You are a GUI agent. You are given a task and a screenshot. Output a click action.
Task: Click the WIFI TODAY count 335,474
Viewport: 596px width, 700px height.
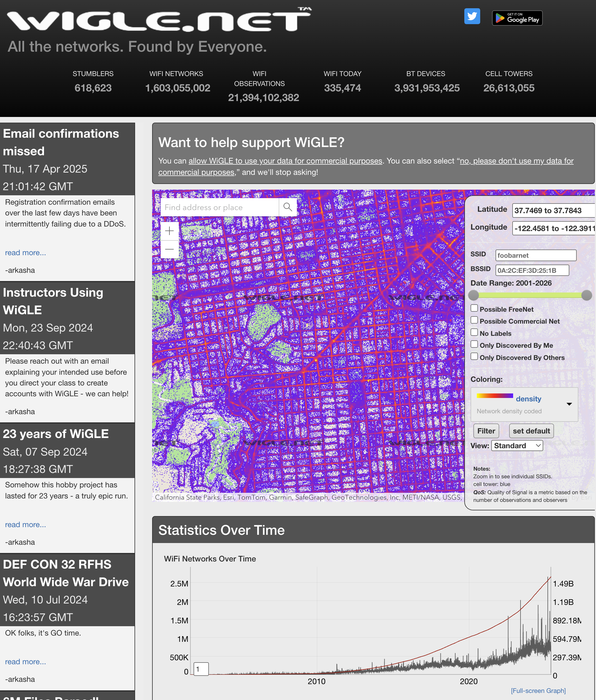(x=343, y=88)
